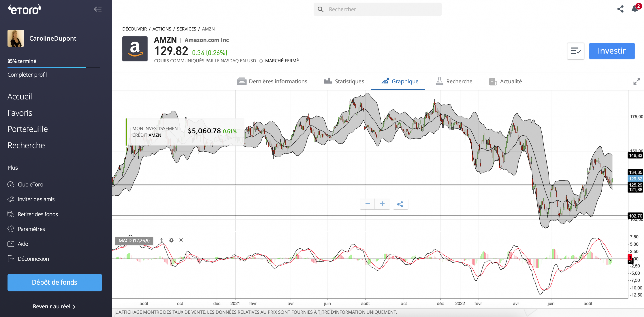Click the 129,82 current price label
The image size is (644, 317).
coord(635,179)
